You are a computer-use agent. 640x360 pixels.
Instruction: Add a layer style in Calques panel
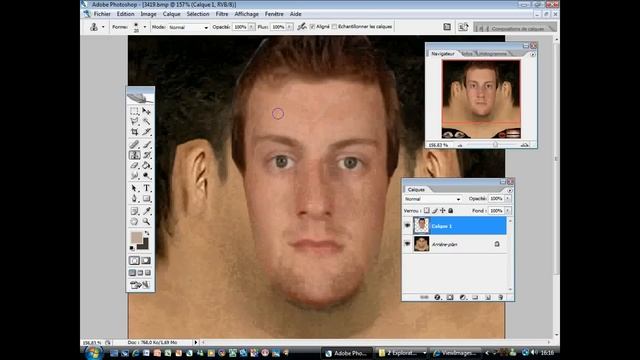click(437, 297)
